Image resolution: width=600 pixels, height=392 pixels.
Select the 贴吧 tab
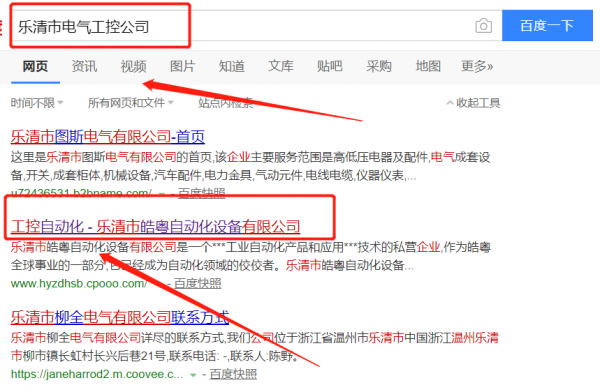click(329, 66)
